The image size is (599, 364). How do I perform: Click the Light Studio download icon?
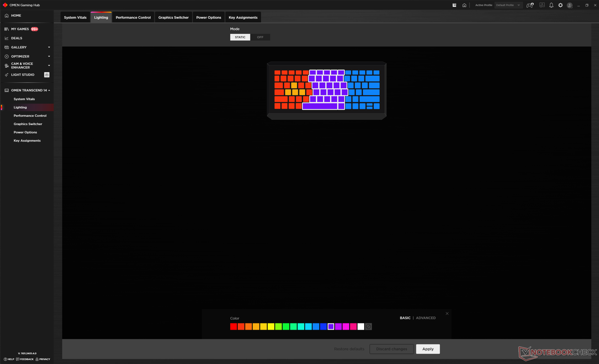[47, 75]
